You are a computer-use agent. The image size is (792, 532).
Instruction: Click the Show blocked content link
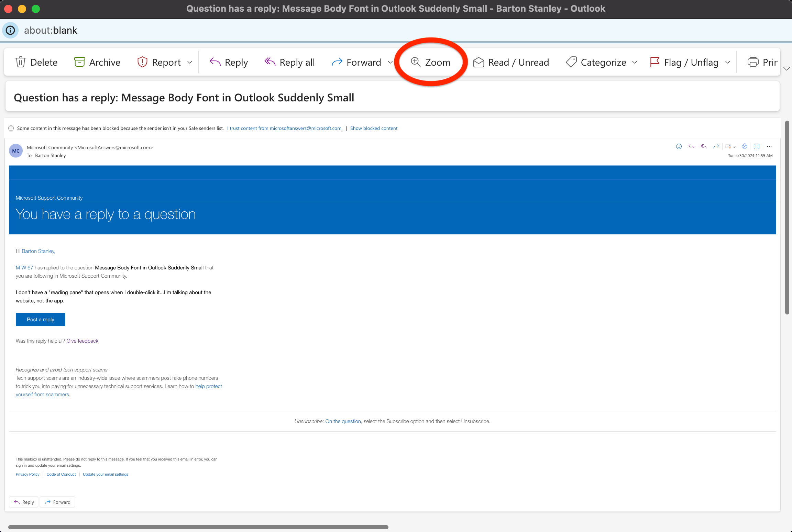click(x=374, y=128)
